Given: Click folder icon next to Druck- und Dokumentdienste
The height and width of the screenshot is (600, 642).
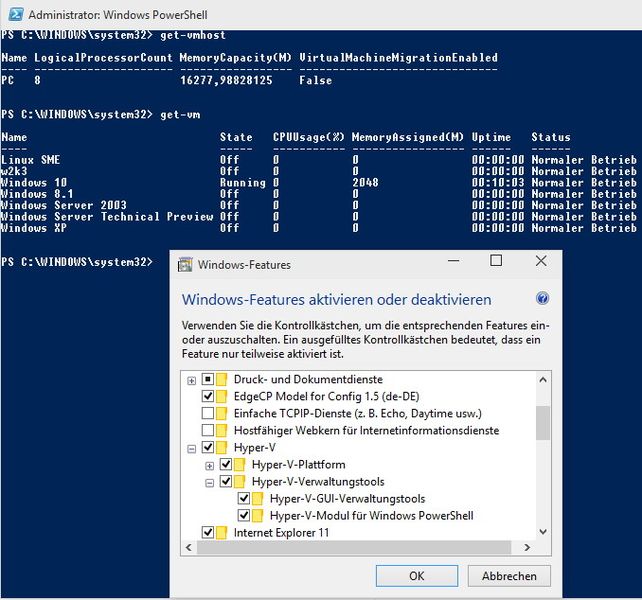Looking at the screenshot, I should (222, 379).
